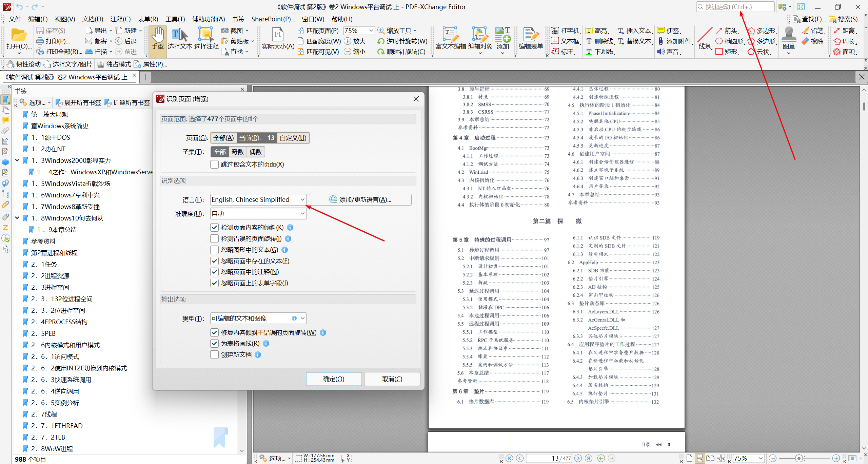Open the View (视图) menu
The height and width of the screenshot is (464, 868).
pos(65,19)
